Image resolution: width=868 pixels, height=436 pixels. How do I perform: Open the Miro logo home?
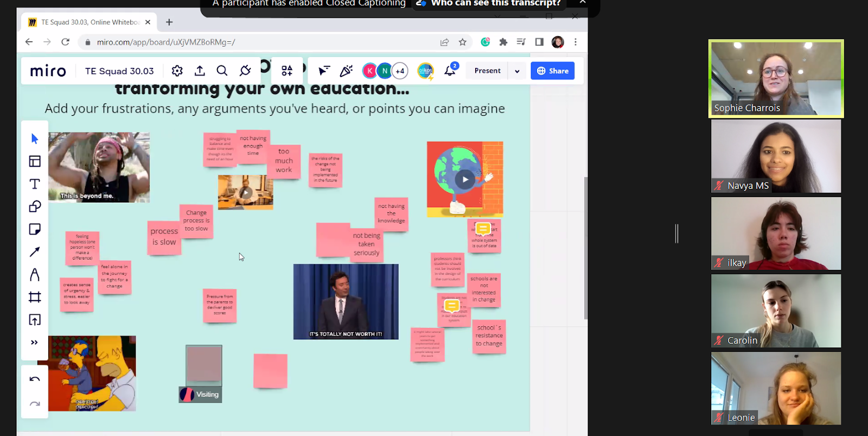pos(48,71)
